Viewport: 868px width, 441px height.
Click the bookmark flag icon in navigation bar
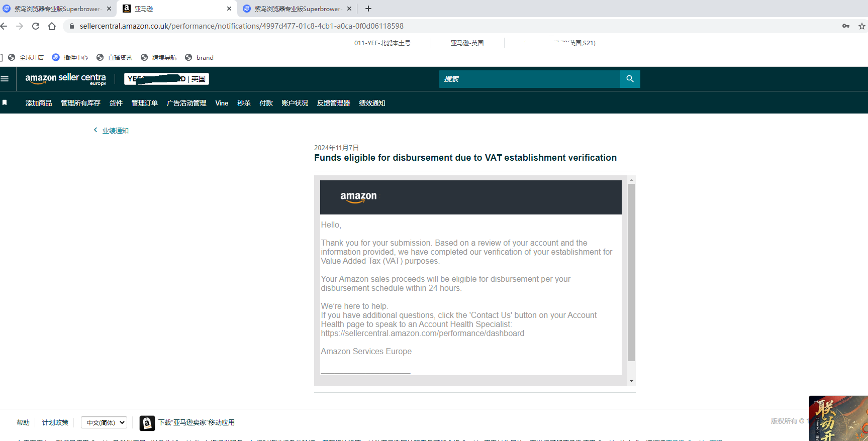coord(5,102)
